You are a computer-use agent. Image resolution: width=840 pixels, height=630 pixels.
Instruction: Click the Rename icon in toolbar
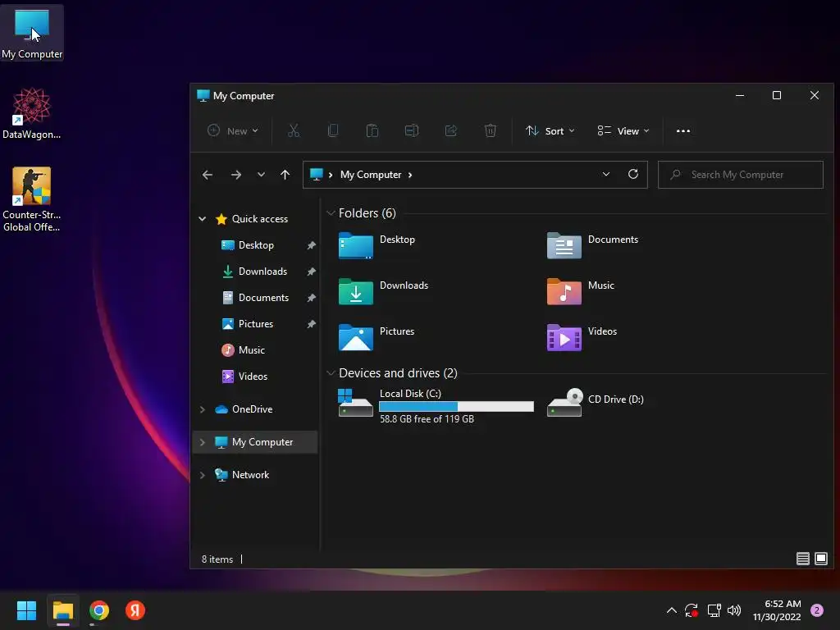(x=412, y=130)
